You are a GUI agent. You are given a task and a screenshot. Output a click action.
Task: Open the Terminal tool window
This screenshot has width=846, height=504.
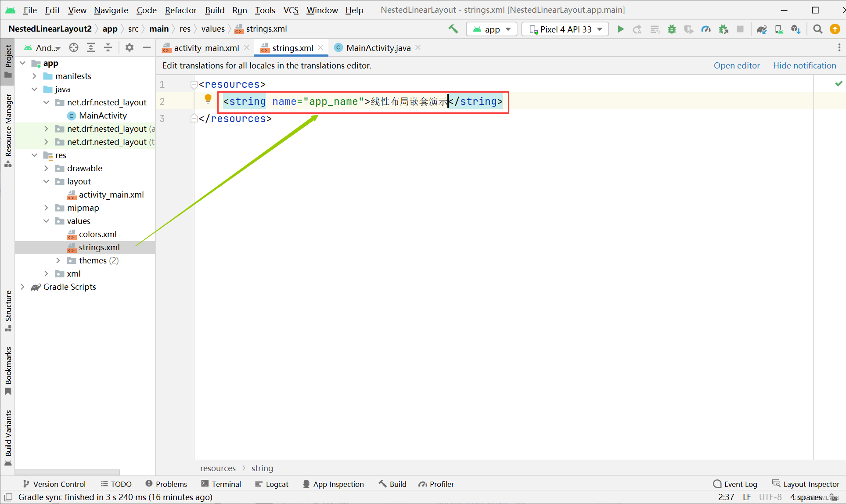pyautogui.click(x=221, y=484)
